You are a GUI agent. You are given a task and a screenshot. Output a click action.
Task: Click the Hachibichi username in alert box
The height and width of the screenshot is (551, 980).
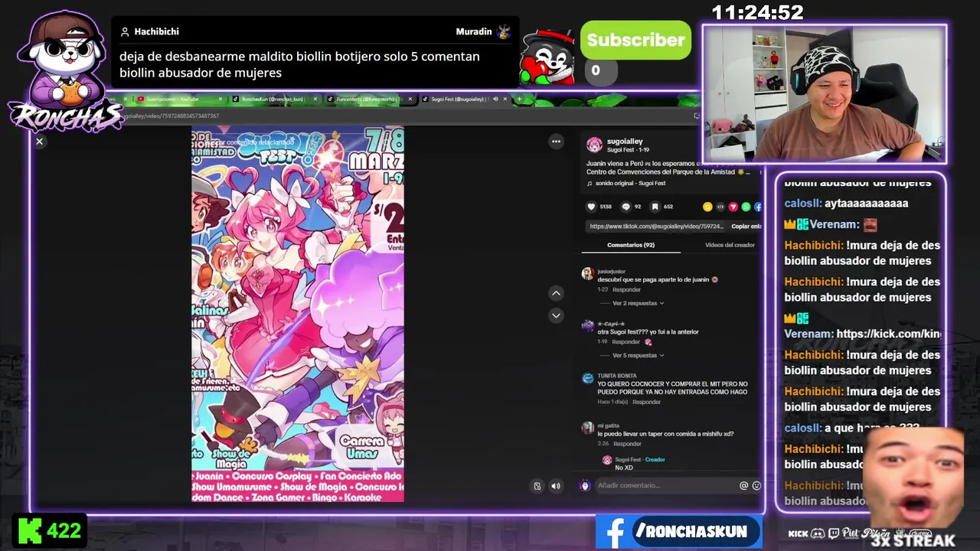pos(156,31)
